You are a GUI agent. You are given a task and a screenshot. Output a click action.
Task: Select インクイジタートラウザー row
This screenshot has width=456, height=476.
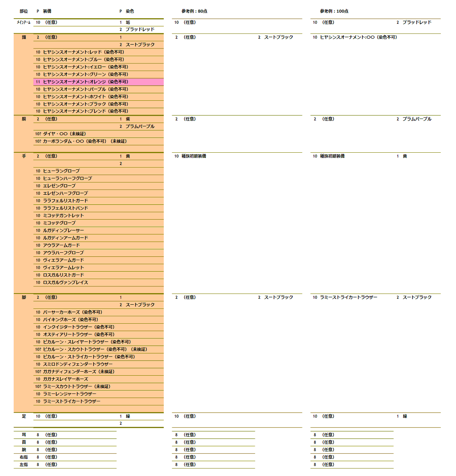coord(98,327)
